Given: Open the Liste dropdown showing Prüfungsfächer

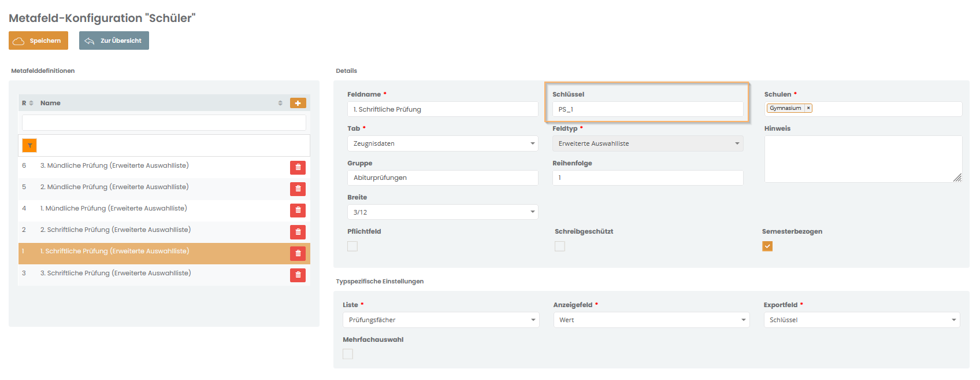Looking at the screenshot, I should [441, 320].
